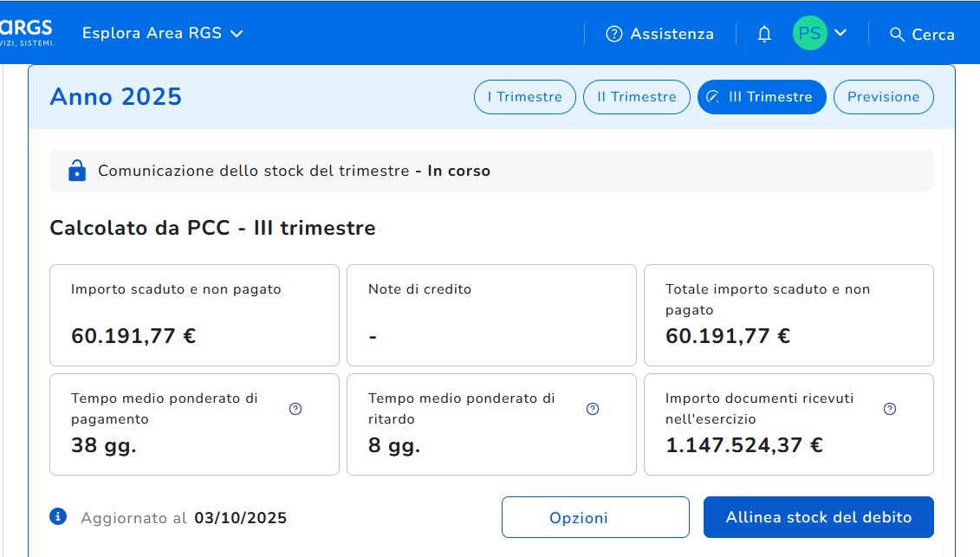Show help for Importo documenti ricevuti

point(889,409)
